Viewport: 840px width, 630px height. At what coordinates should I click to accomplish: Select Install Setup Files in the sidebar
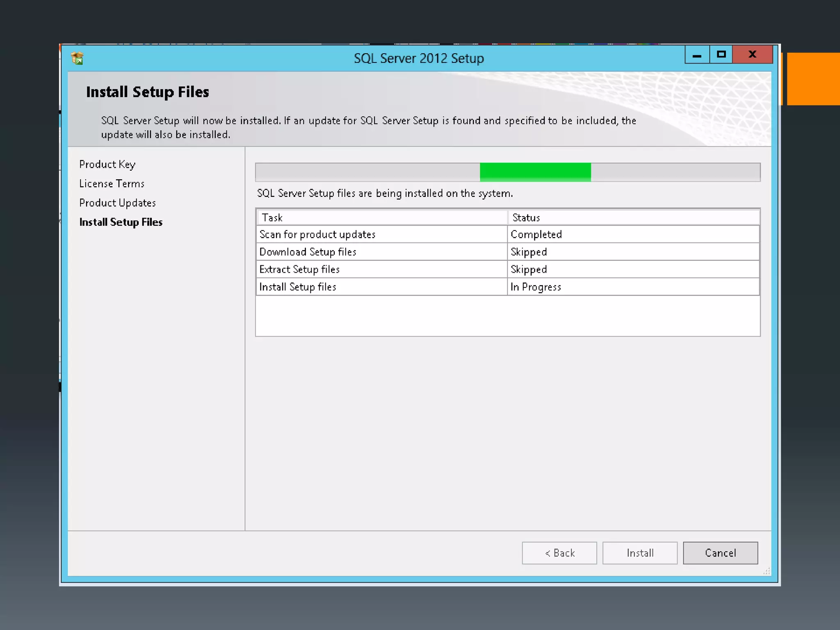121,222
